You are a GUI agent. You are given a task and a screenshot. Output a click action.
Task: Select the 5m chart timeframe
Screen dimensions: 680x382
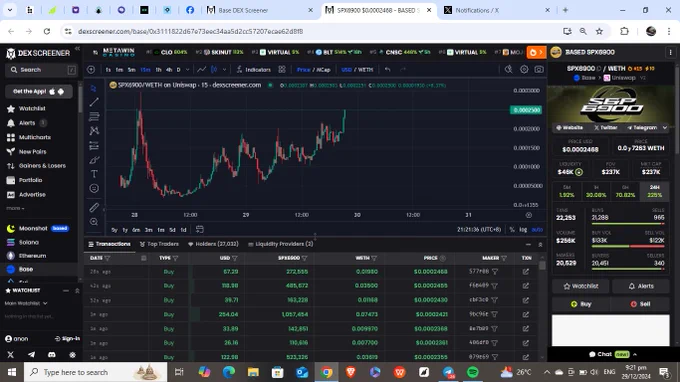click(x=131, y=69)
